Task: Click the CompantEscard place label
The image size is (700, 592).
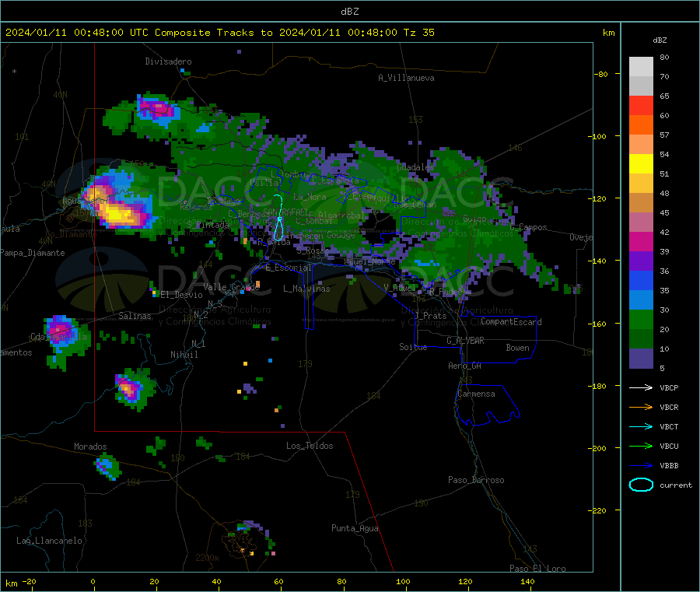Action: point(511,322)
